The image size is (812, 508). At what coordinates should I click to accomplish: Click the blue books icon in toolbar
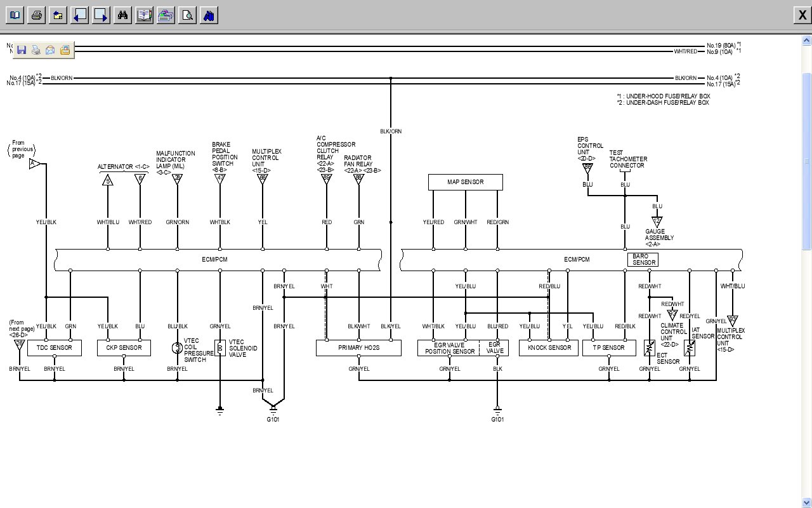point(209,15)
